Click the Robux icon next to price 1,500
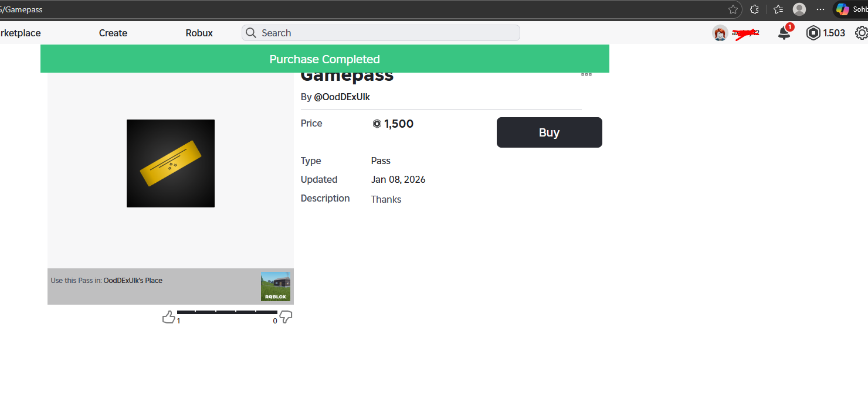This screenshot has width=868, height=399. tap(377, 124)
